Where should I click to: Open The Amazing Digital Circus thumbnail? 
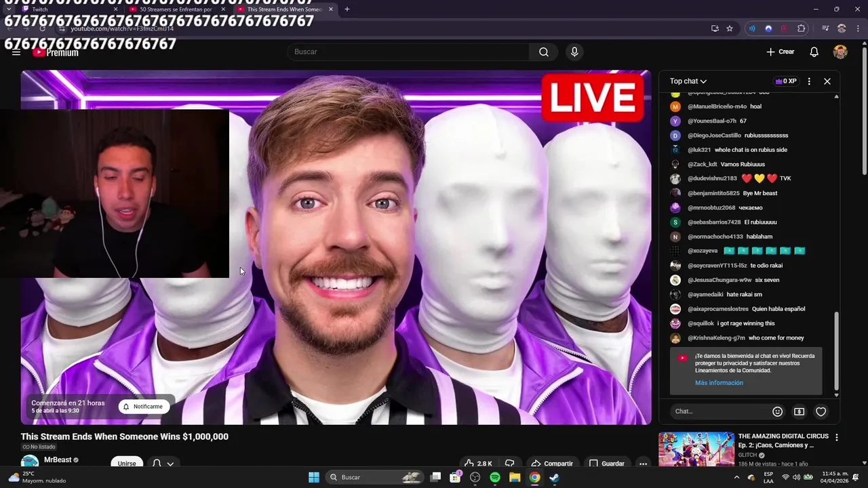click(696, 449)
